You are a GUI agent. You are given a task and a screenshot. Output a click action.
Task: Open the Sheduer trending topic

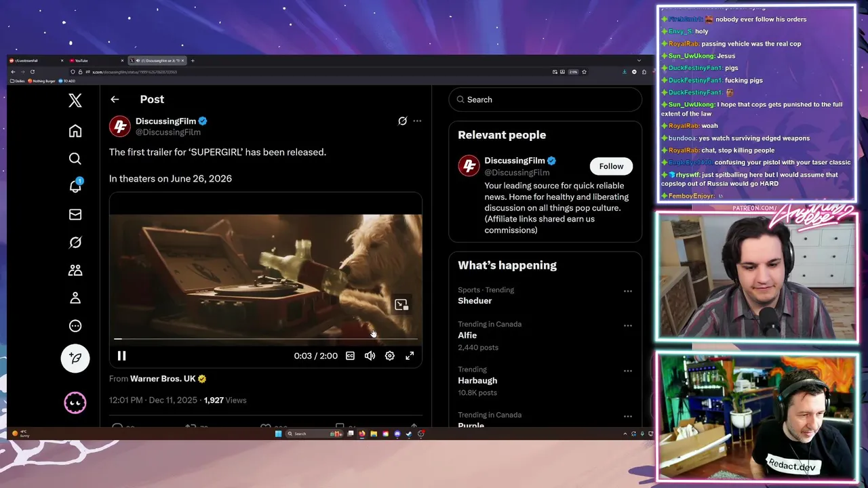(x=475, y=301)
